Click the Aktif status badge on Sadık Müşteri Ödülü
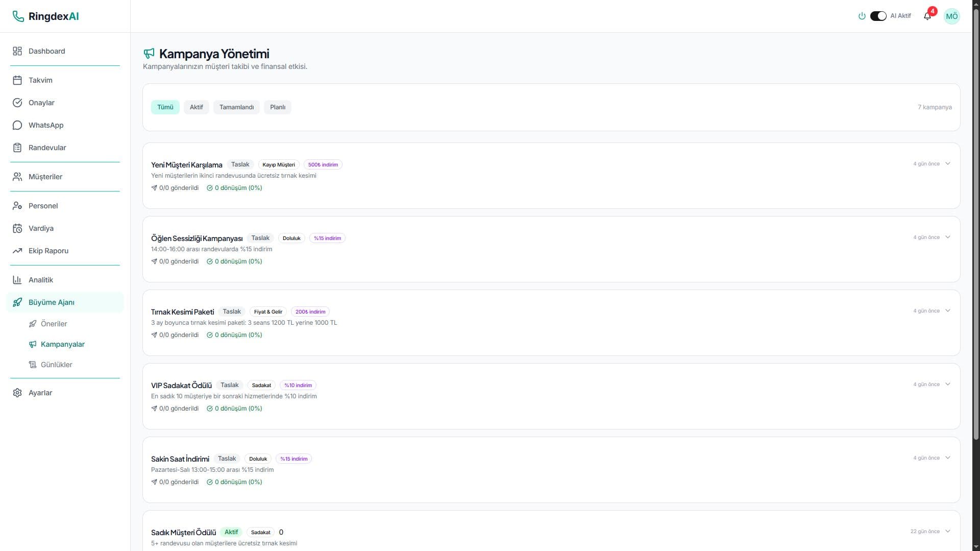The width and height of the screenshot is (980, 551). 231,532
